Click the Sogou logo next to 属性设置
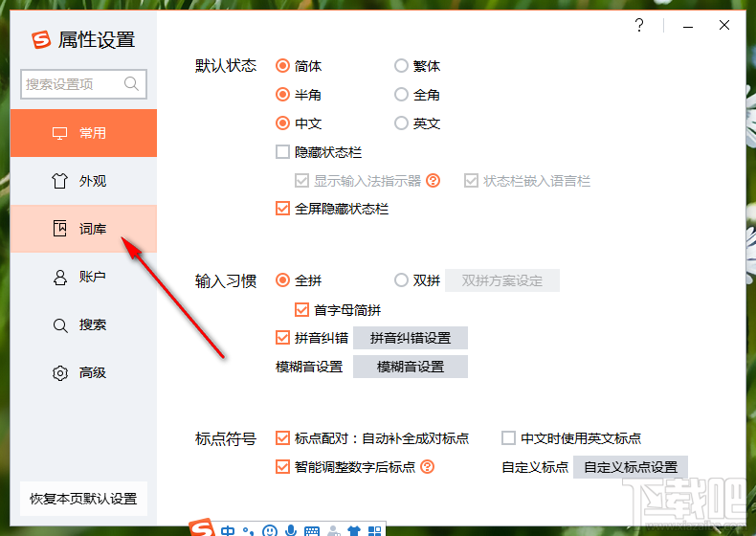This screenshot has height=536, width=756. (x=41, y=39)
